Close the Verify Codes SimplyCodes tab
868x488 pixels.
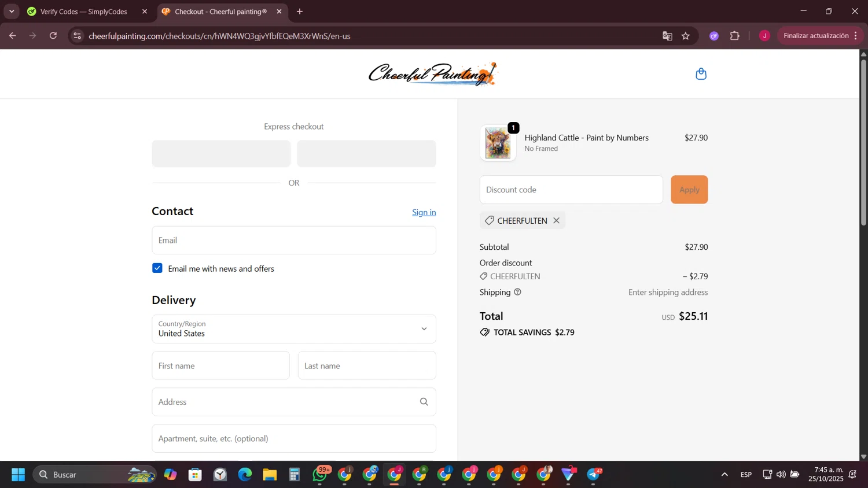[145, 12]
